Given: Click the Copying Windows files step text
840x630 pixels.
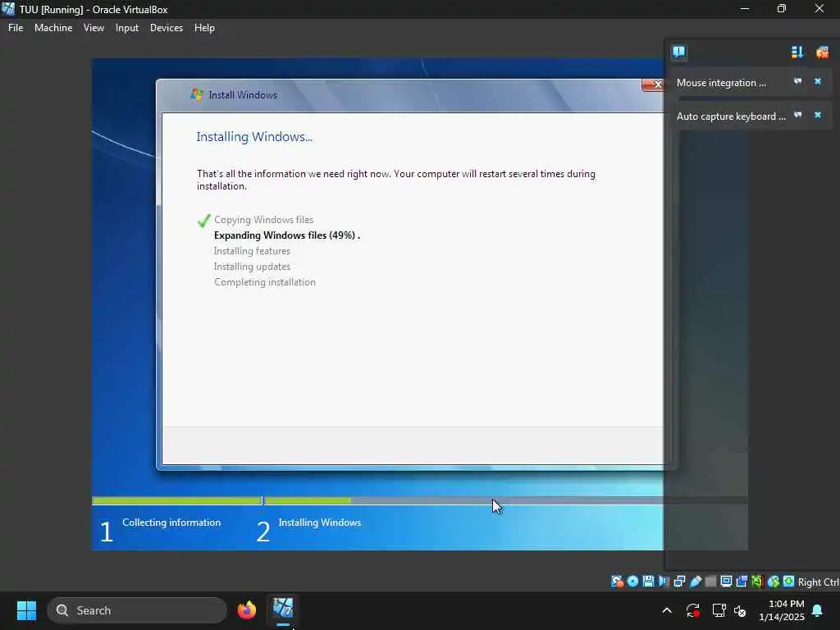Looking at the screenshot, I should point(263,220).
